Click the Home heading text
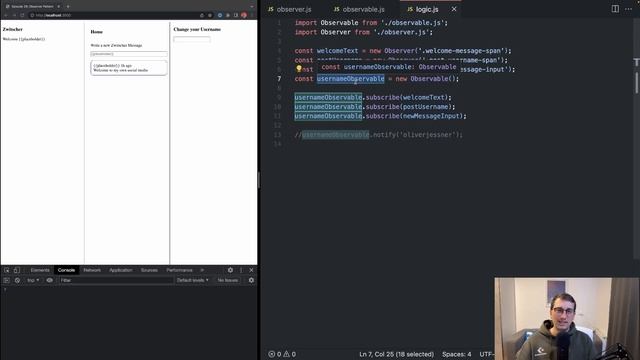Viewport: 640px width, 360px height. [x=96, y=31]
